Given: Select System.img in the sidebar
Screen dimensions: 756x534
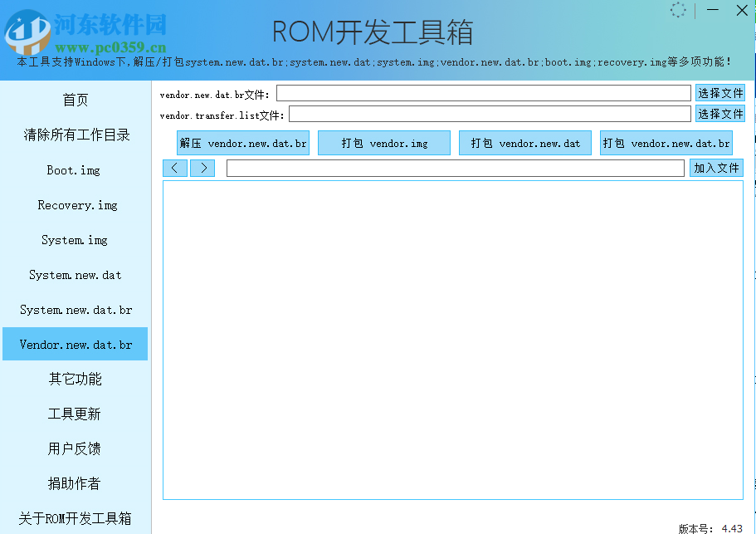Looking at the screenshot, I should pyautogui.click(x=75, y=239).
